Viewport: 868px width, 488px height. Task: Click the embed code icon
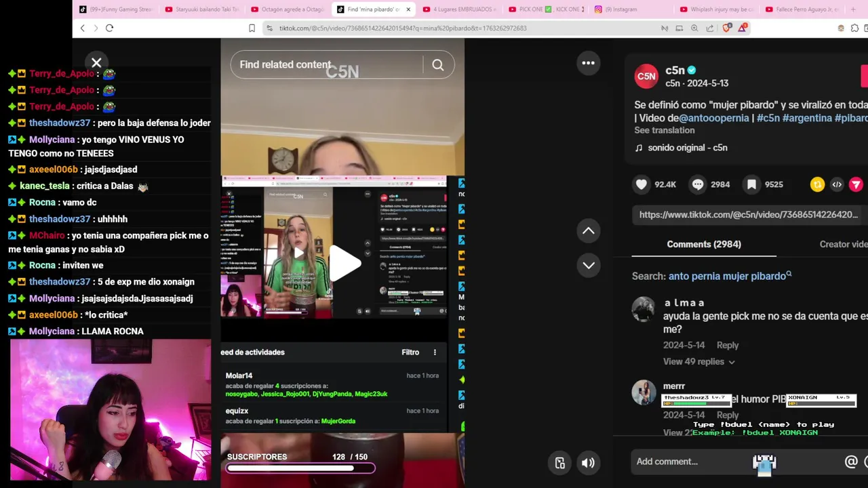(x=837, y=184)
